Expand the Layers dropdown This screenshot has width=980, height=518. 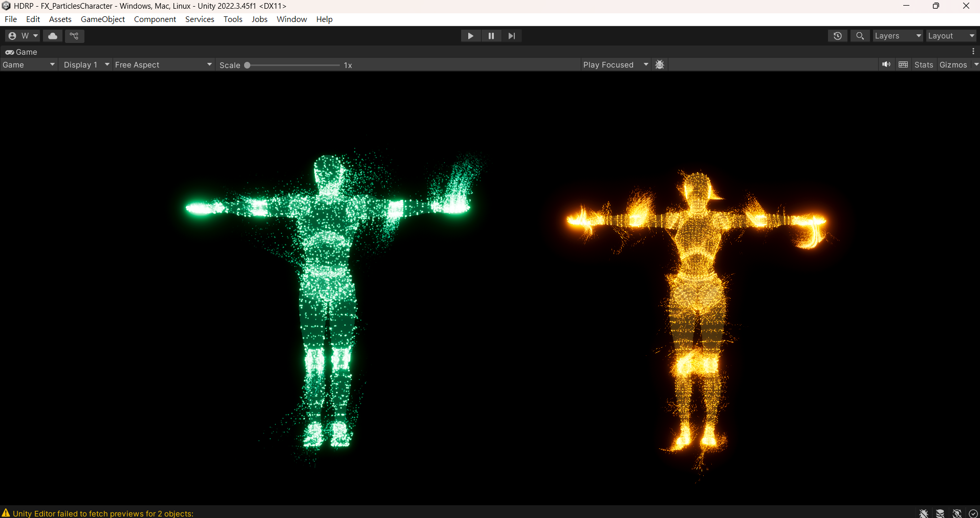click(898, 36)
